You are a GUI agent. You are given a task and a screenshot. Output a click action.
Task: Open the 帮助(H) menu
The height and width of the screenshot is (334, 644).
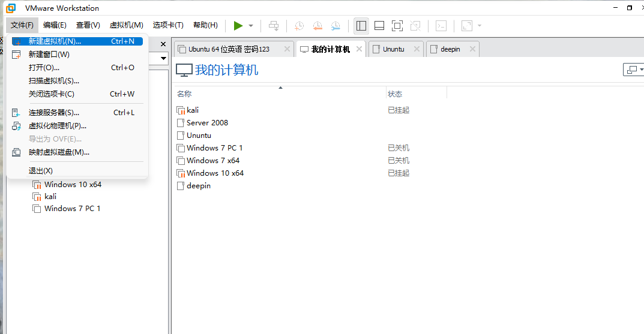[205, 25]
